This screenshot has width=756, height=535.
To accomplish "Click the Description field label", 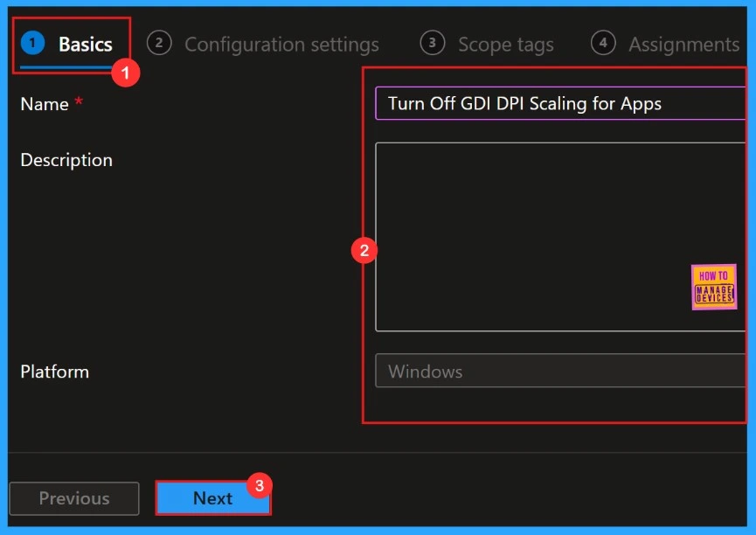I will point(66,160).
